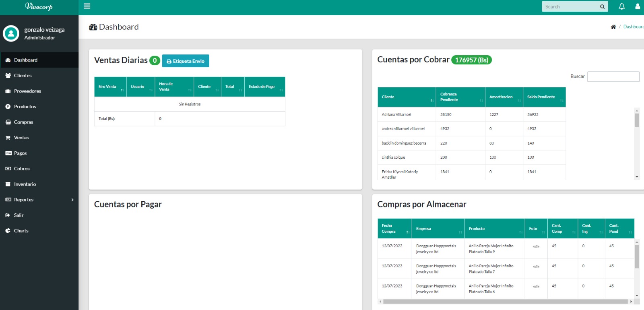The width and height of the screenshot is (644, 310).
Task: Click the Etiqueta Envio button
Action: pyautogui.click(x=186, y=61)
